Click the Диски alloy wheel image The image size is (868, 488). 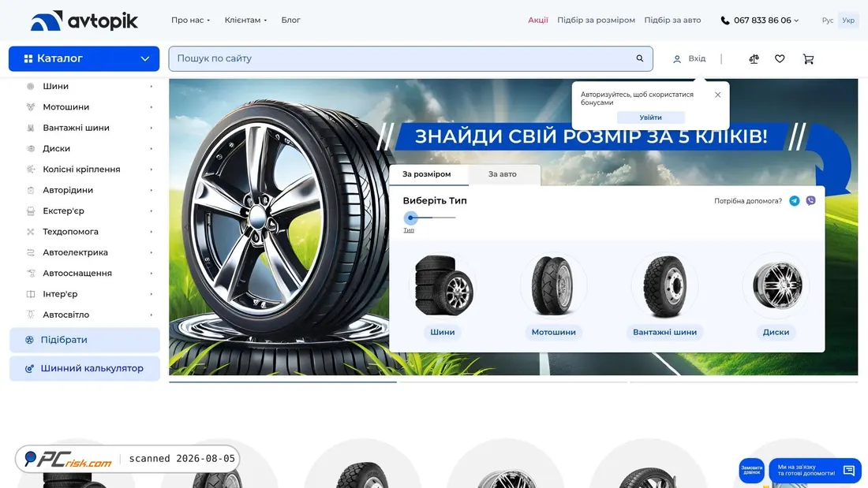click(776, 285)
